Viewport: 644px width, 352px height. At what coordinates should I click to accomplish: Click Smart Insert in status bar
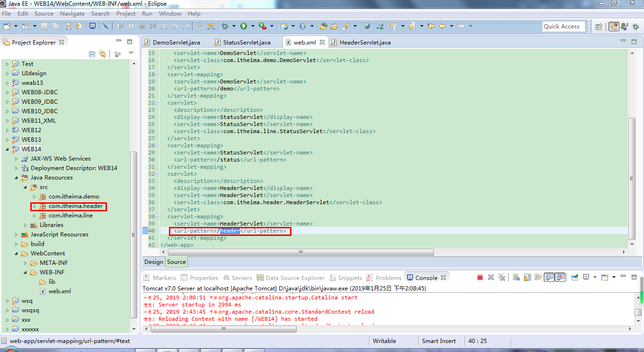pos(439,341)
